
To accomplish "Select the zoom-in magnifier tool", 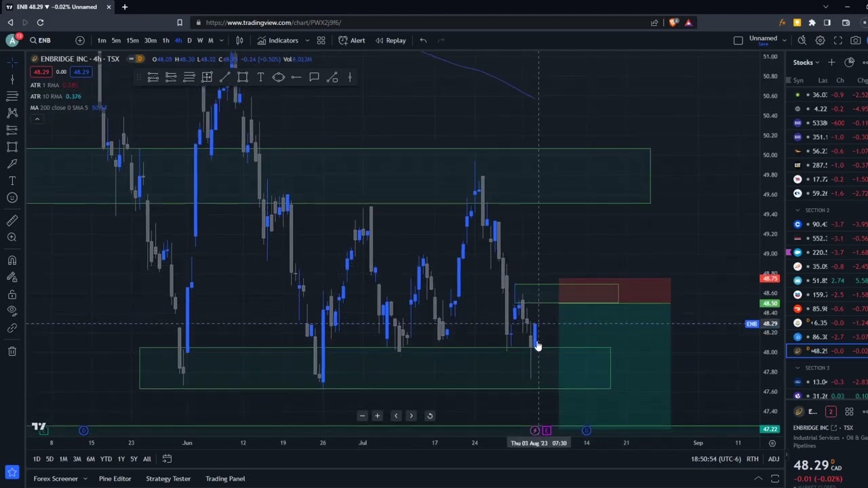I will [12, 237].
